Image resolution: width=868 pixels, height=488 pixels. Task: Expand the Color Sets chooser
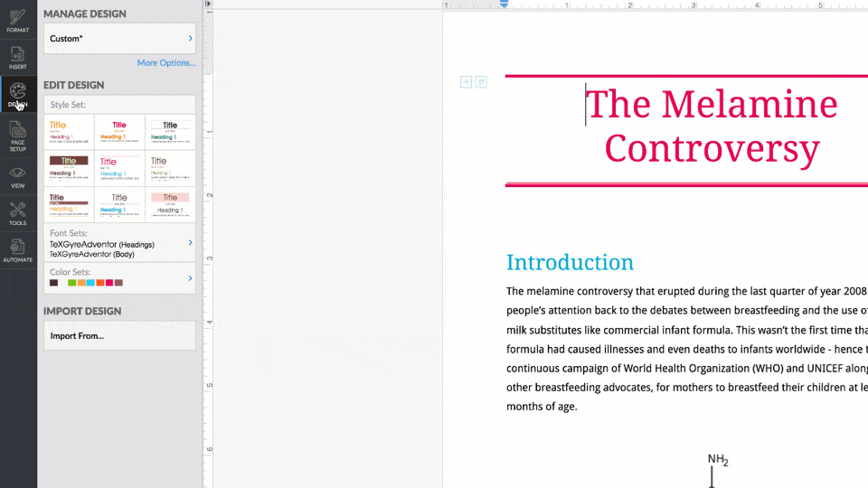click(x=119, y=277)
